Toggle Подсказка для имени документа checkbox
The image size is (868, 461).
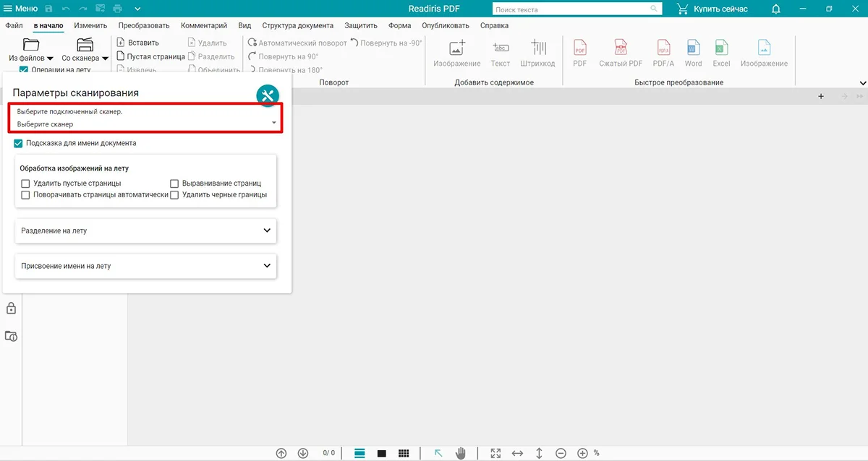[19, 143]
